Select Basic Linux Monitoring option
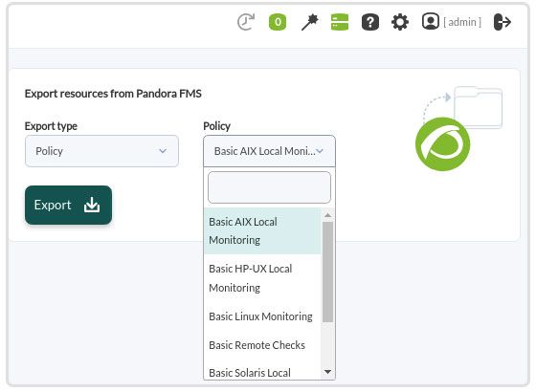The image size is (536, 392). tap(262, 316)
